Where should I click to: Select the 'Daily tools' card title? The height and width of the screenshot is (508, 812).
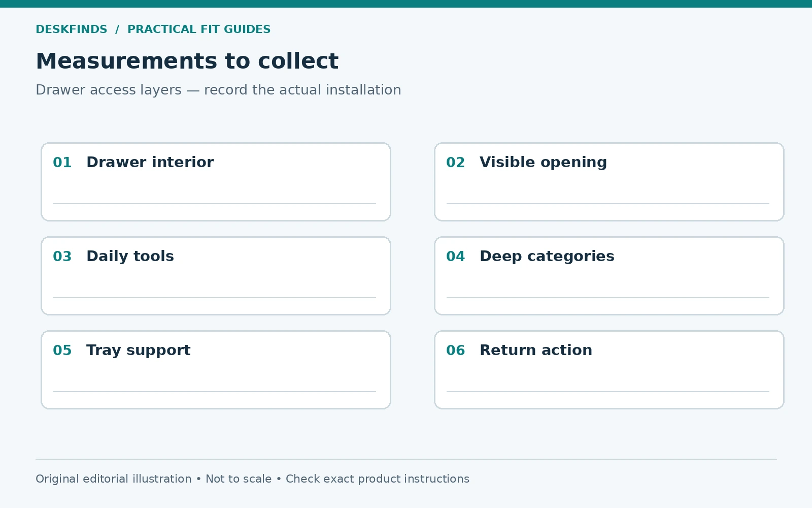pos(130,257)
